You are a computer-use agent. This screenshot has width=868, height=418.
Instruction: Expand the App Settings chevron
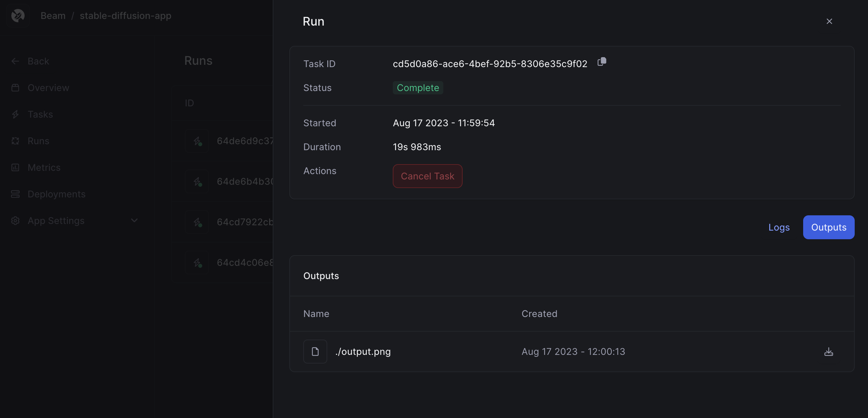point(134,221)
